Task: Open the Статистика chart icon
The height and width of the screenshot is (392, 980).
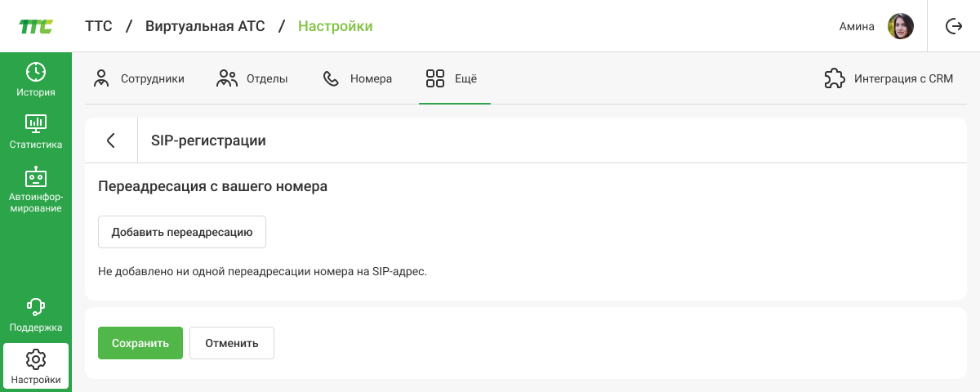Action: click(x=36, y=123)
